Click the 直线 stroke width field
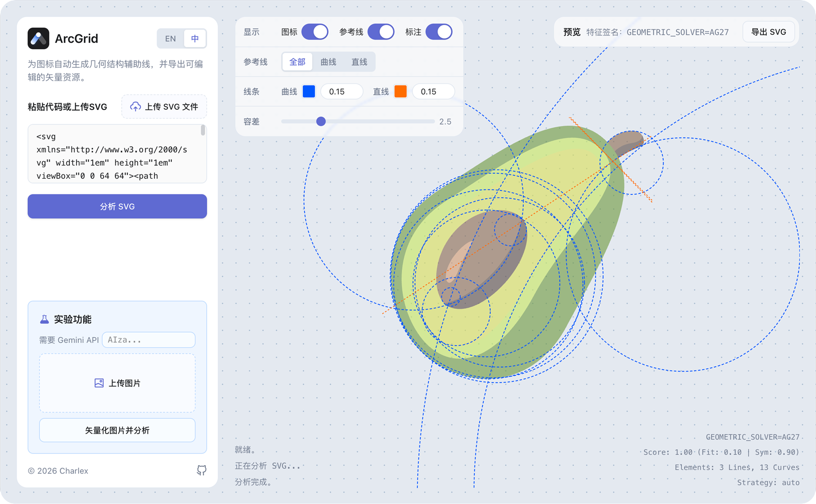 click(433, 91)
